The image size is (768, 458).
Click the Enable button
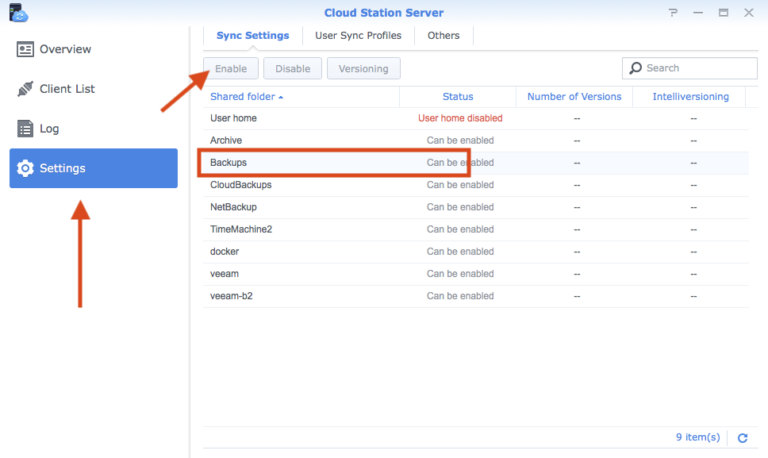coord(231,69)
